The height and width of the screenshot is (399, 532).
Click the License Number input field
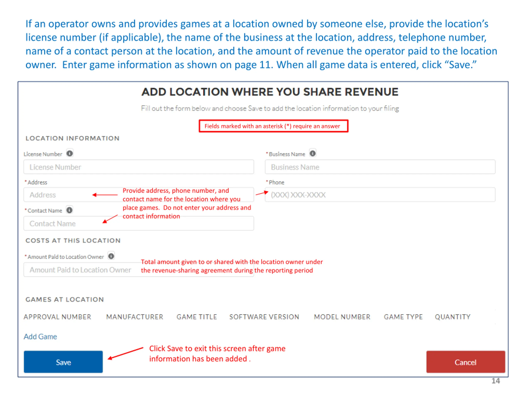click(x=139, y=167)
